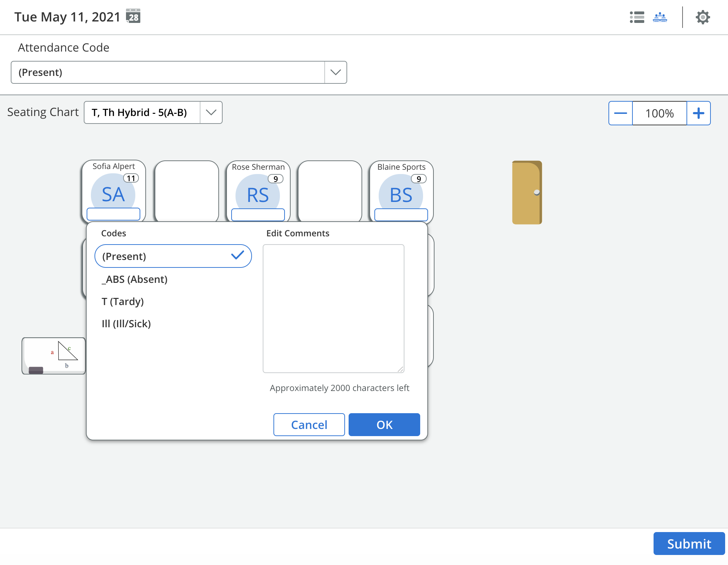Screen dimensions: 728x565
Task: Increase zoom with the plus button
Action: point(698,113)
